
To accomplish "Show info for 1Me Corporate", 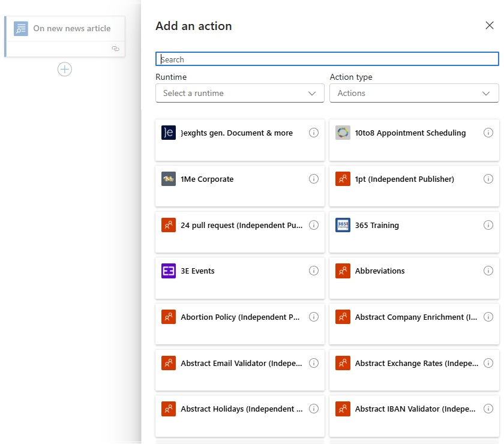I will point(314,179).
